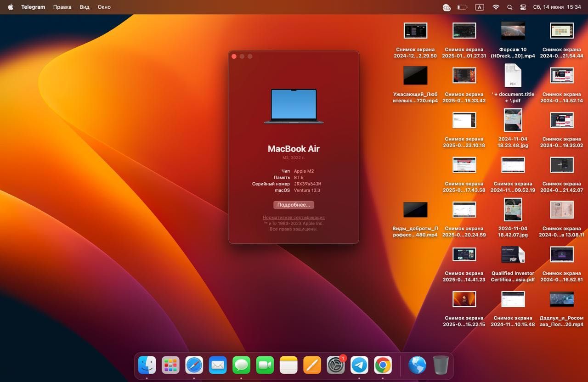Open the Telegram app menu
This screenshot has height=382, width=588.
tap(33, 7)
